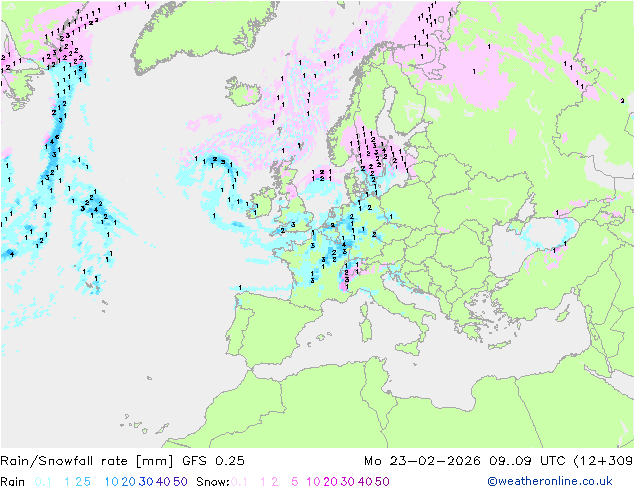634x490 pixels.
Task: Click the weatheronline.co.uk copyright link
Action: 550,481
